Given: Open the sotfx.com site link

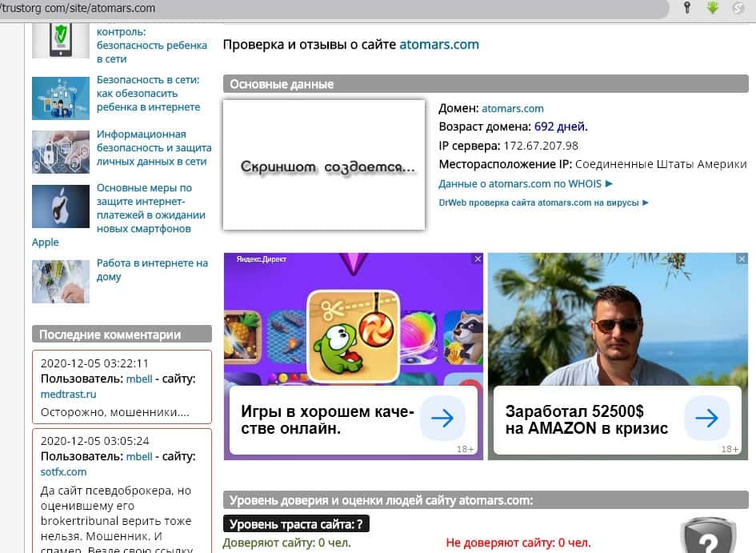Looking at the screenshot, I should click(64, 472).
